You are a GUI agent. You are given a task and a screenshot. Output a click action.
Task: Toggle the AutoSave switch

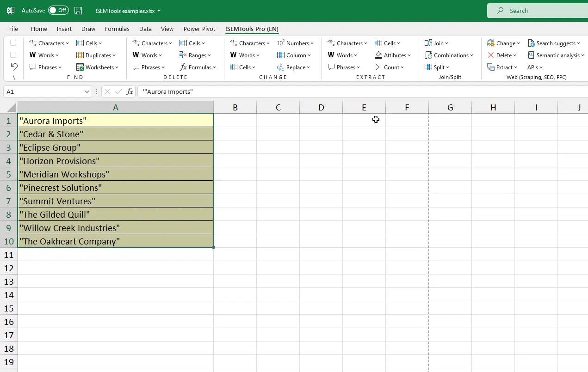click(x=58, y=10)
